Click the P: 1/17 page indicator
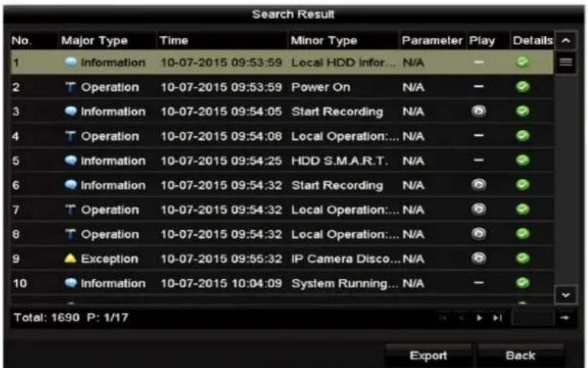The width and height of the screenshot is (588, 368). [108, 318]
